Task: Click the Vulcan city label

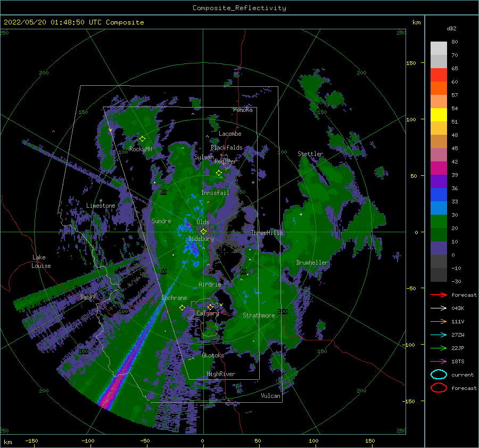Action: tap(271, 396)
